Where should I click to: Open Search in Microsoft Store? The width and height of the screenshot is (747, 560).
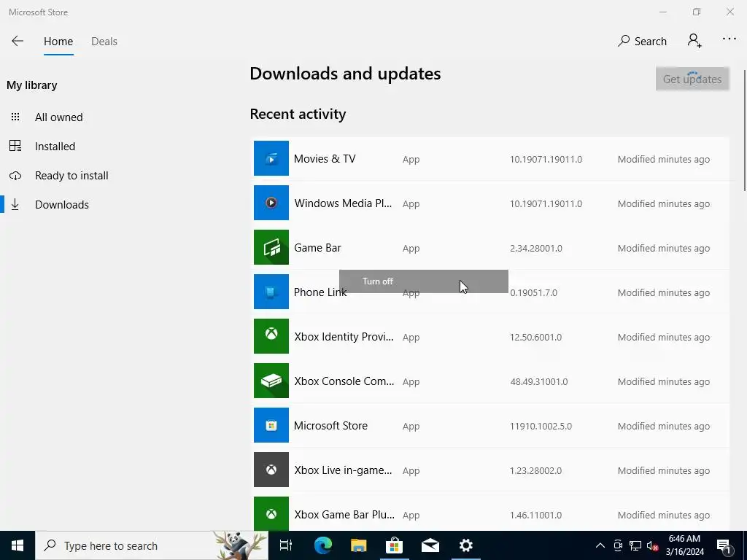pyautogui.click(x=642, y=42)
